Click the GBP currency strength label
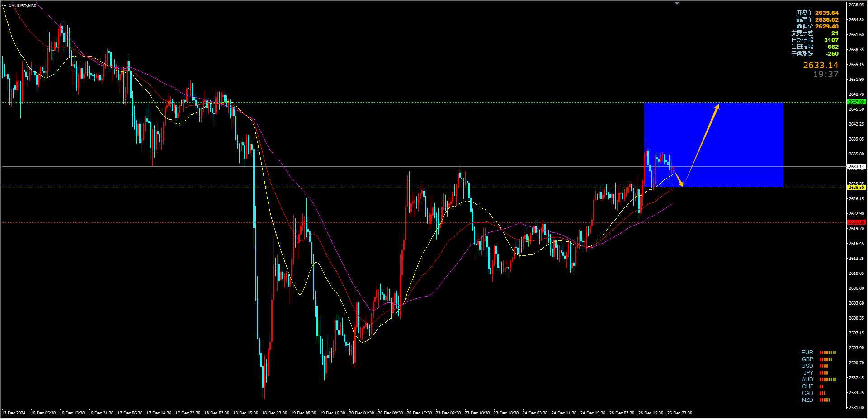The image size is (868, 419). tap(807, 359)
